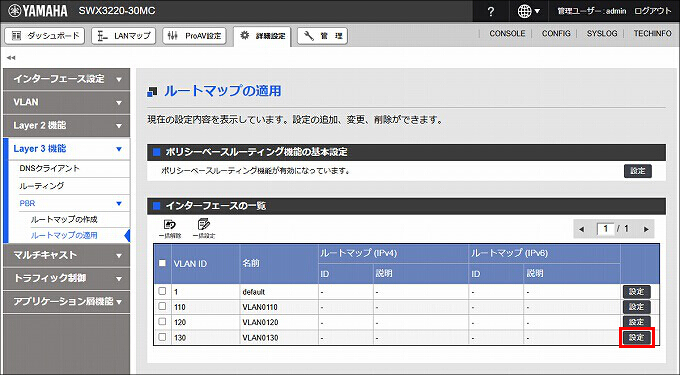Screen dimensions: 680x375
Task: Expand the アプリケーション層機能 section
Action: 66,301
